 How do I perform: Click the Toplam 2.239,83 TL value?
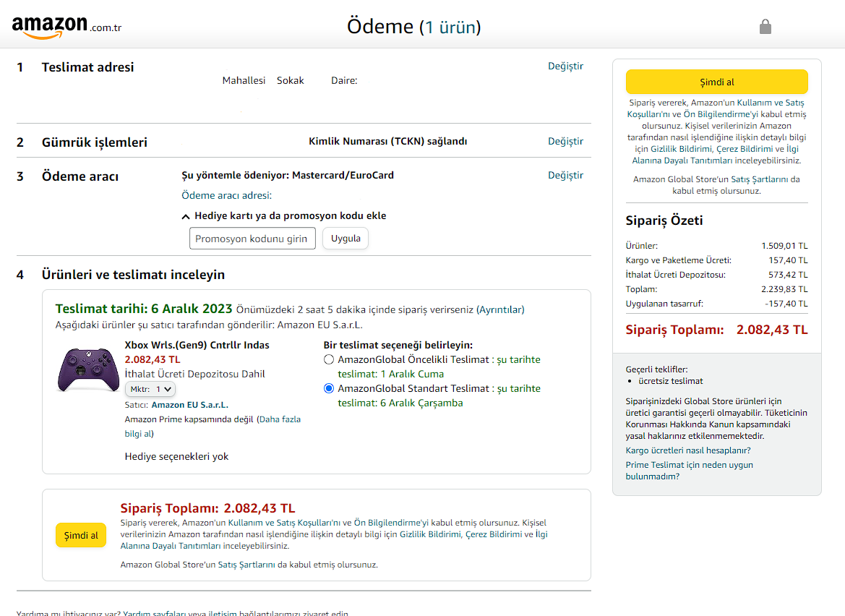tap(785, 289)
